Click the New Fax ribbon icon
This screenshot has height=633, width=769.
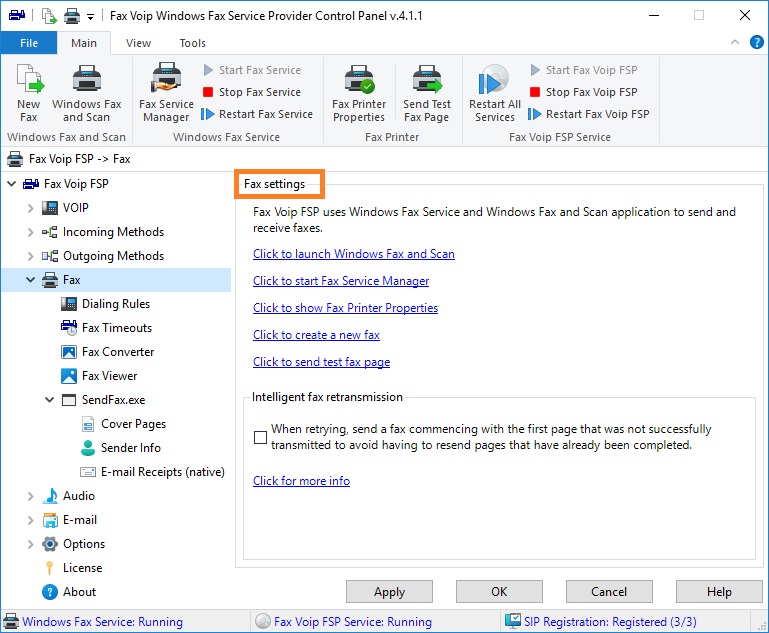29,93
